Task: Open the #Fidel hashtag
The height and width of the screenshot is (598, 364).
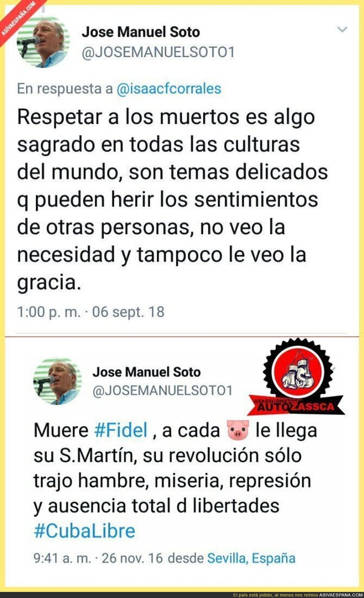Action: [121, 430]
